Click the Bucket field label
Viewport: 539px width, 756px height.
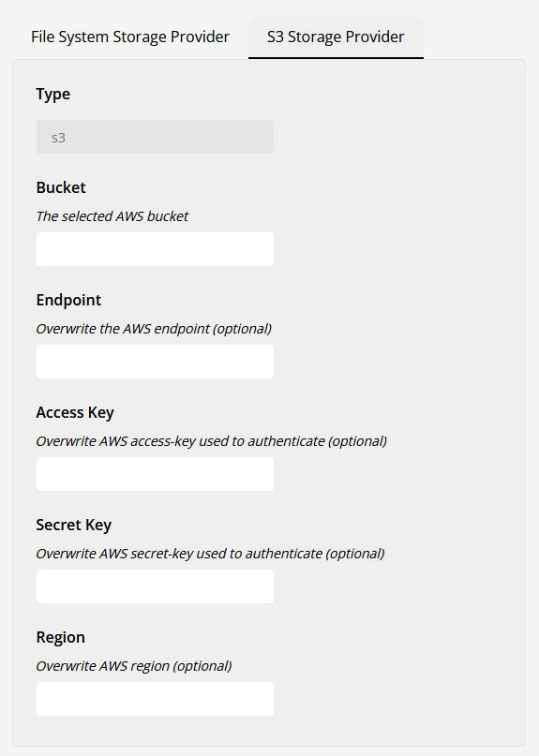[x=61, y=187]
